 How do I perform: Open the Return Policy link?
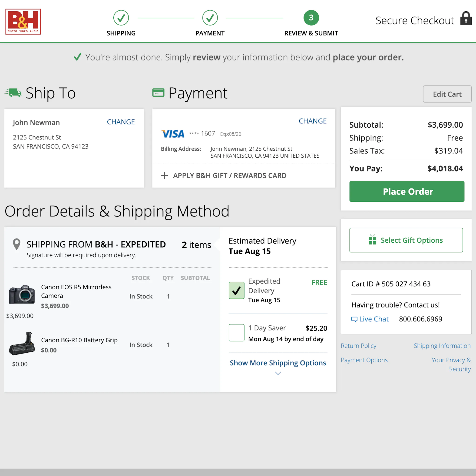pyautogui.click(x=358, y=346)
